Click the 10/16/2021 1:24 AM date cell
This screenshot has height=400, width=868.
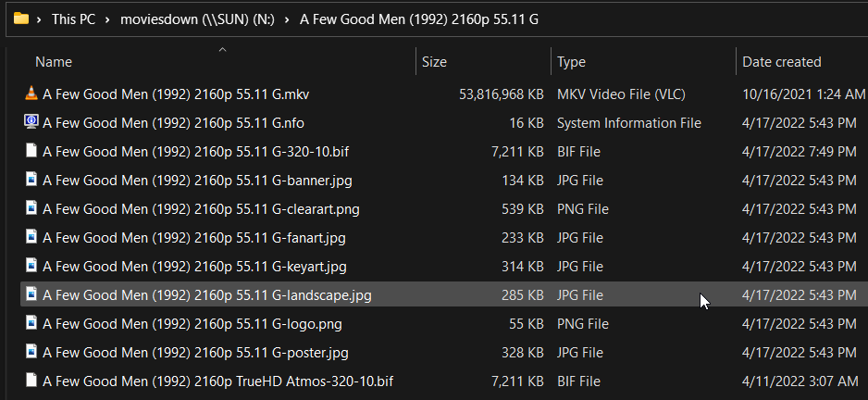(803, 94)
